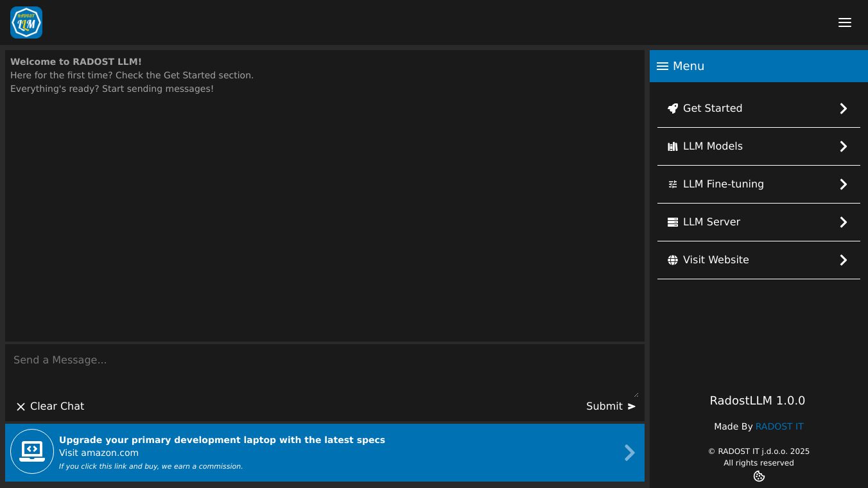Click the server icon beside LLM Server

pyautogui.click(x=673, y=222)
